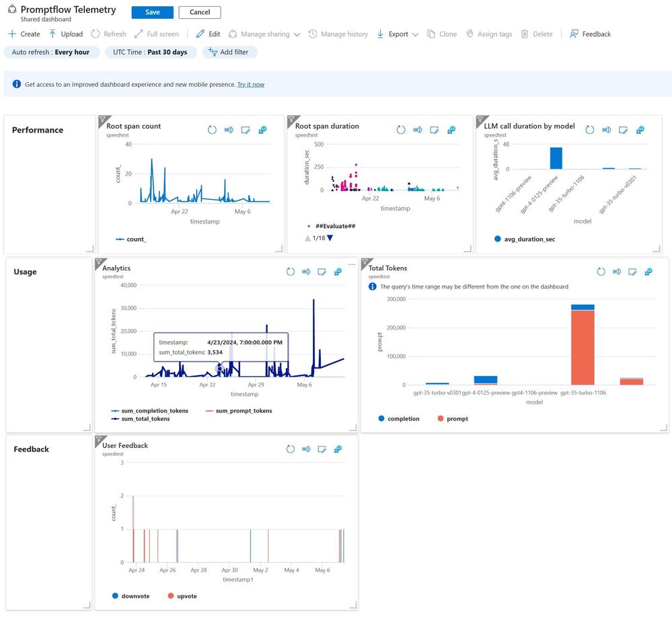Click Edit in the dashboard toolbar
This screenshot has height=641, width=672.
208,34
